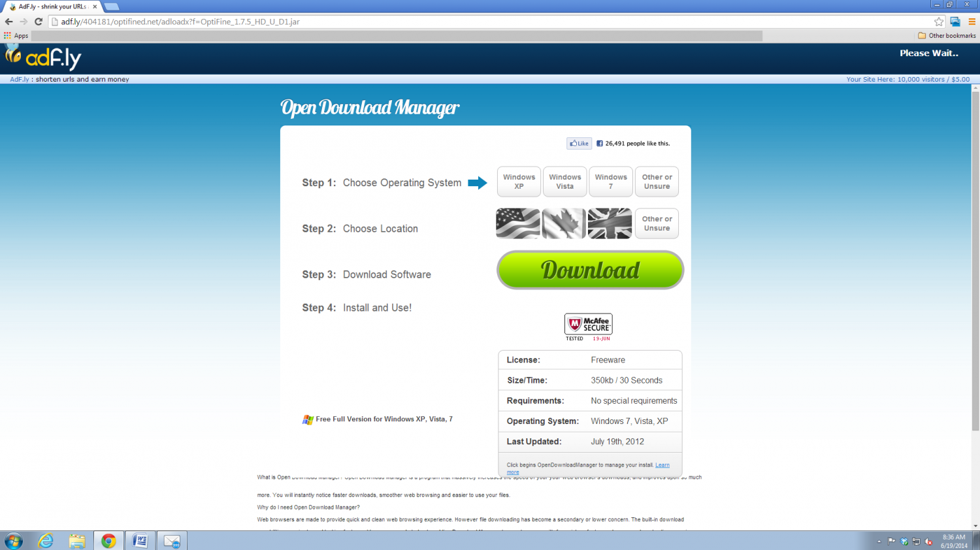The height and width of the screenshot is (550, 980).
Task: Select the United States flag location
Action: [x=518, y=223]
